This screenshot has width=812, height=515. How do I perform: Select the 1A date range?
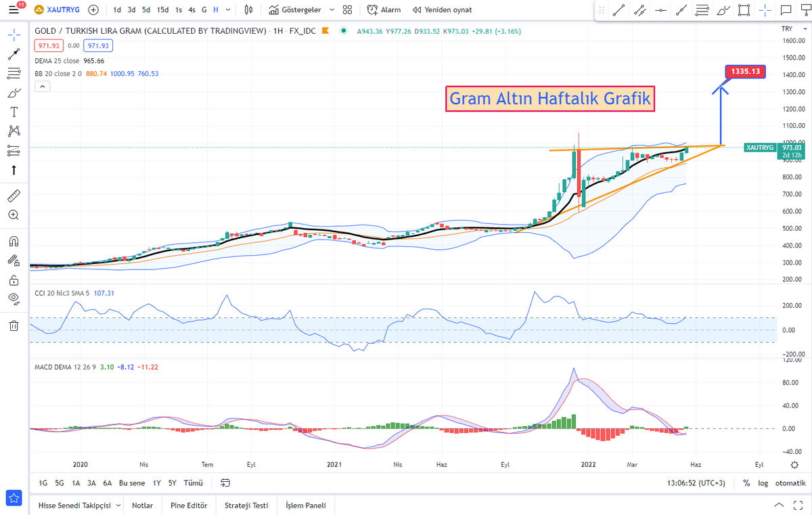[76, 483]
